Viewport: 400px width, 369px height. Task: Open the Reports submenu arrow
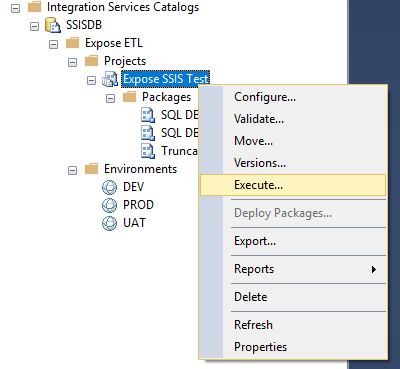tap(374, 269)
